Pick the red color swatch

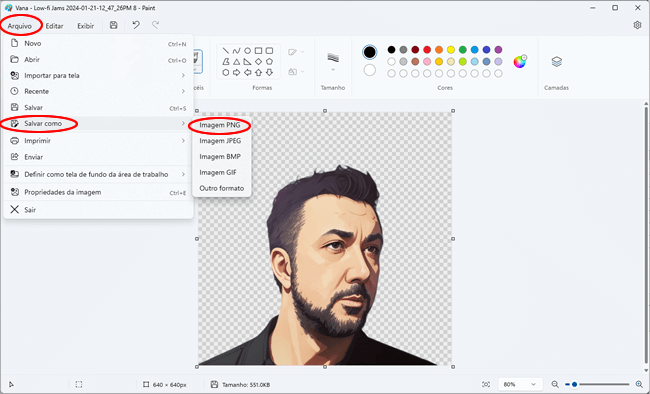(427, 50)
